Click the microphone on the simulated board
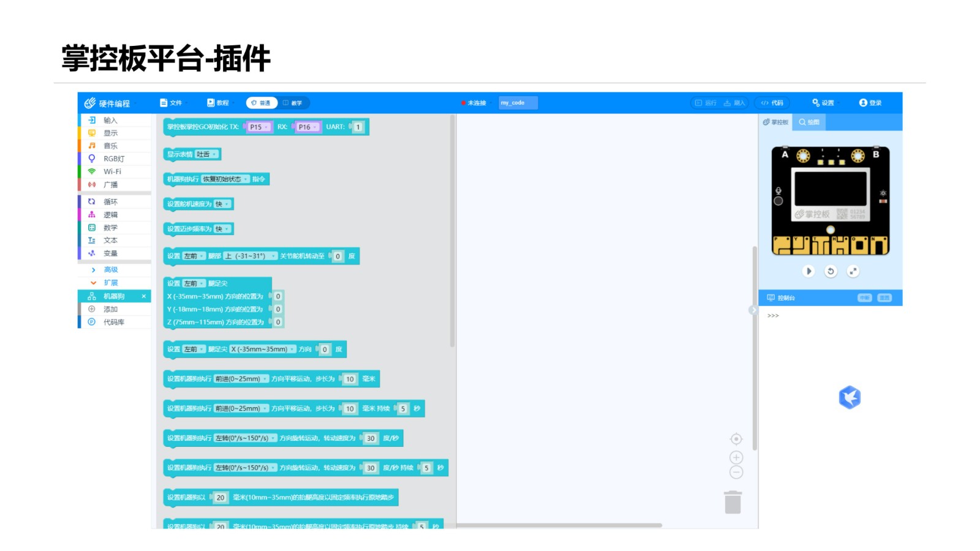Viewport: 980px width, 551px height. (x=778, y=191)
